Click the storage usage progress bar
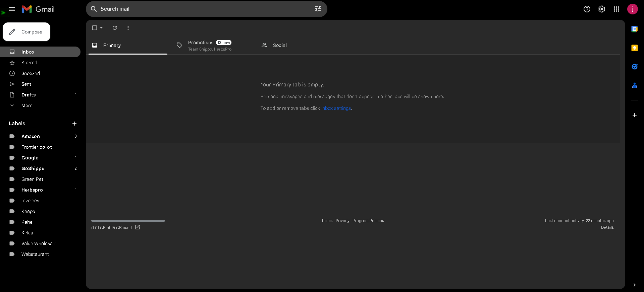The height and width of the screenshot is (292, 644). [128, 221]
